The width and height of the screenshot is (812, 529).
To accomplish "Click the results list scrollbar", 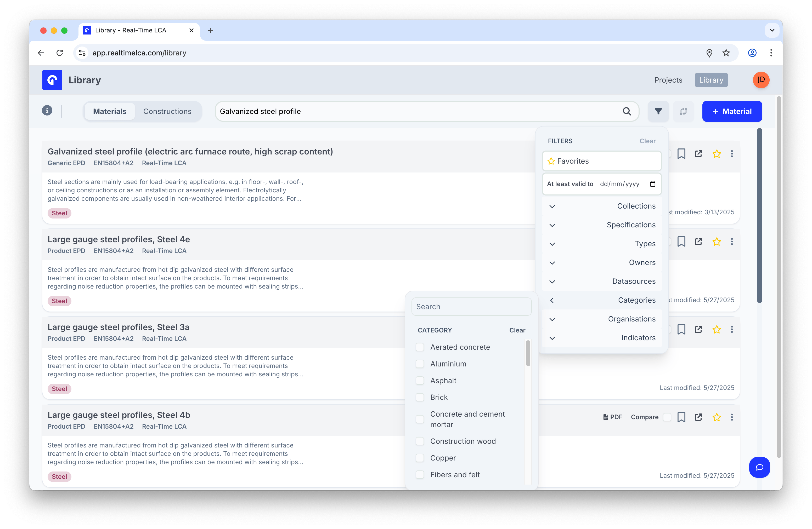I will click(759, 215).
